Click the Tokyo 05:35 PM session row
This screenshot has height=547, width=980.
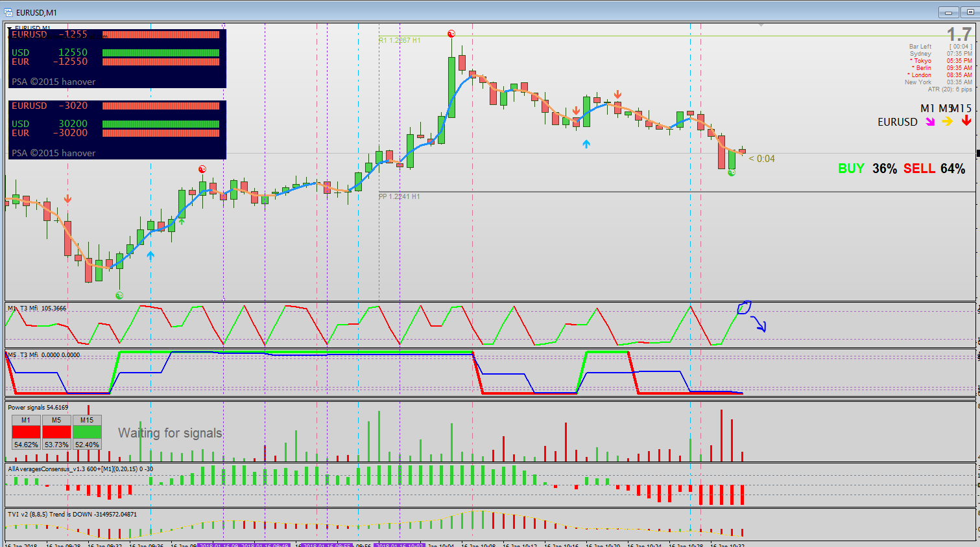click(940, 61)
